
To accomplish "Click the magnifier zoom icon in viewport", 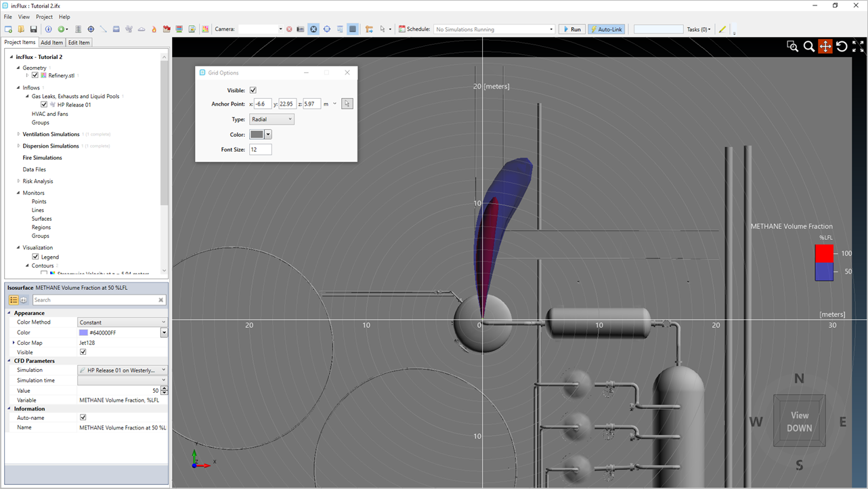I will (x=808, y=46).
